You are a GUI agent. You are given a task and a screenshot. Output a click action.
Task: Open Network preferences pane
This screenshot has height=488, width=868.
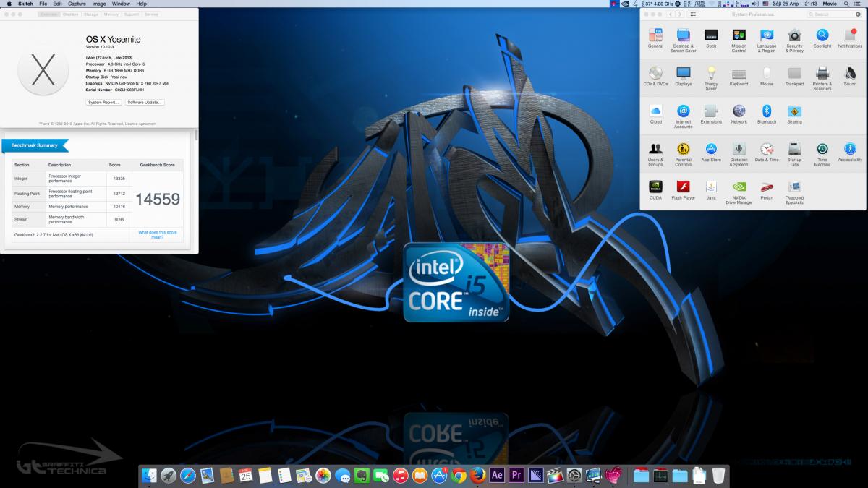pyautogui.click(x=739, y=114)
